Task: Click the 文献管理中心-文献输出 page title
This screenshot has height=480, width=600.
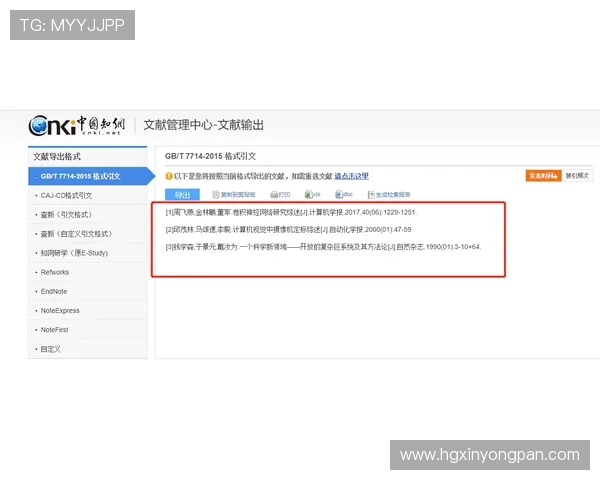Action: pos(203,125)
